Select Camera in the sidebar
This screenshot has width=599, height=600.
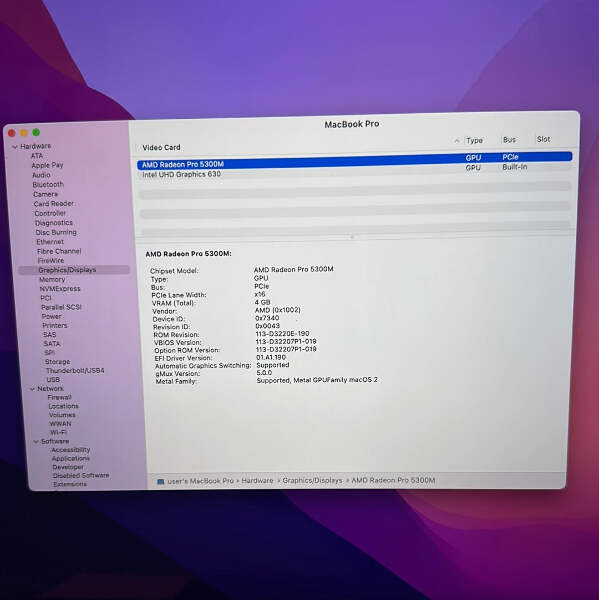46,194
